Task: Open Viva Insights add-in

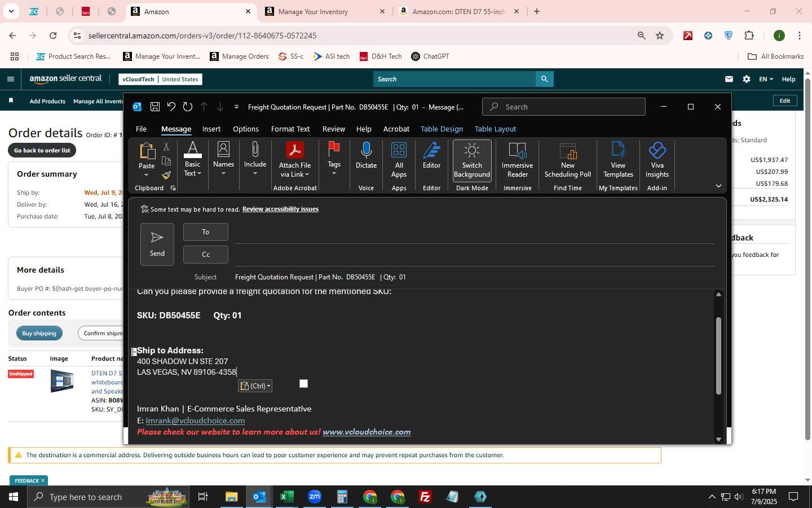Action: pos(657,160)
